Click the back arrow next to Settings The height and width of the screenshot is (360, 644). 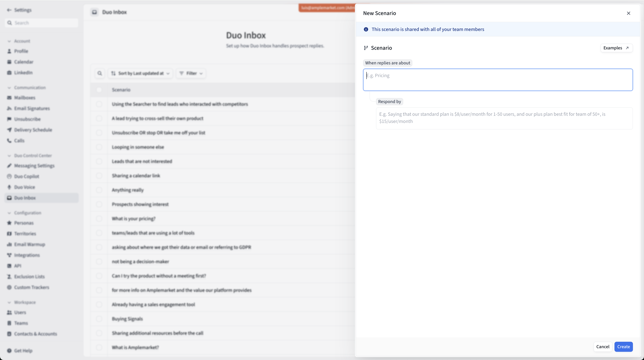point(9,10)
